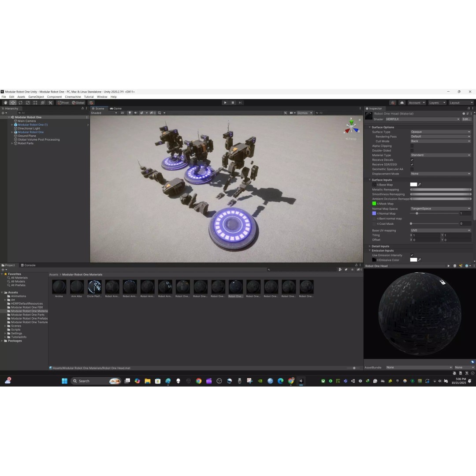Viewport: 476px width, 476px height.
Task: Click the Base Map color swatch
Action: click(413, 185)
